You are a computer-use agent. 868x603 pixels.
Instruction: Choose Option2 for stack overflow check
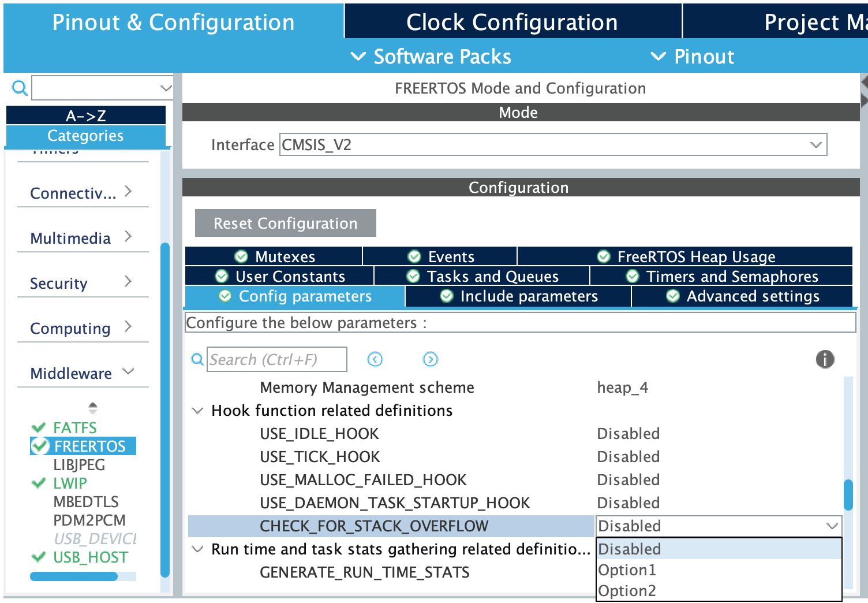coord(719,591)
